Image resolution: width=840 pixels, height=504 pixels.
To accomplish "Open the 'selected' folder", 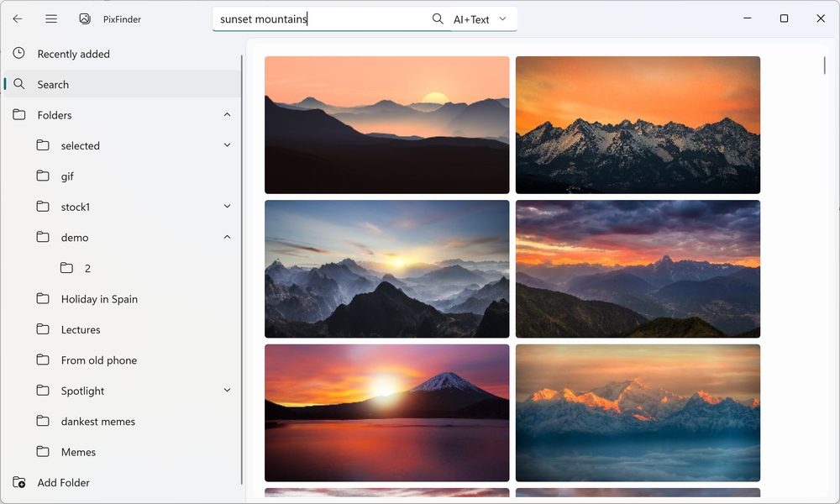I will point(122,145).
